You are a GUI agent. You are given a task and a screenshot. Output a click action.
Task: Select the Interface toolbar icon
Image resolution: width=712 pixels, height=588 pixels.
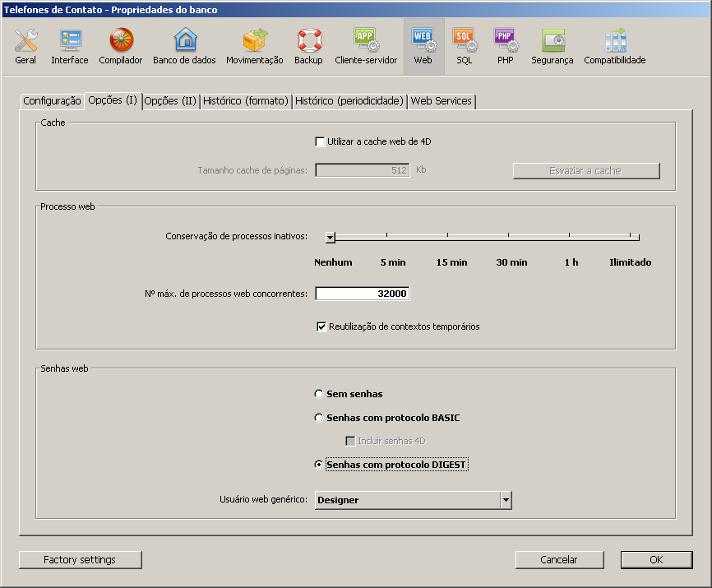click(69, 46)
